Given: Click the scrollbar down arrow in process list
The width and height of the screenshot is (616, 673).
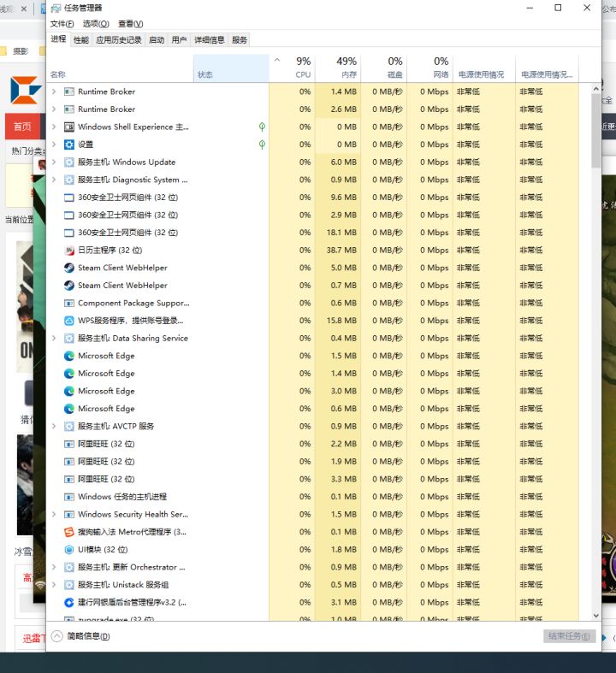Looking at the screenshot, I should [x=595, y=616].
